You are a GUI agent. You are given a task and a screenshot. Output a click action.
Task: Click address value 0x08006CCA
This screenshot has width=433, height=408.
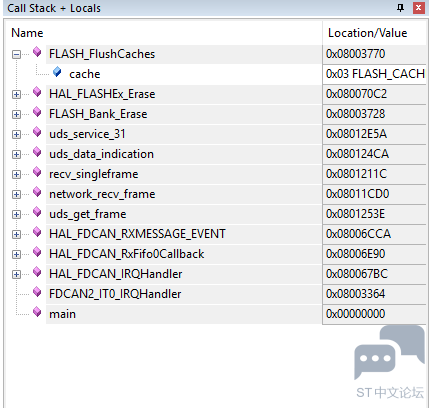(x=358, y=234)
